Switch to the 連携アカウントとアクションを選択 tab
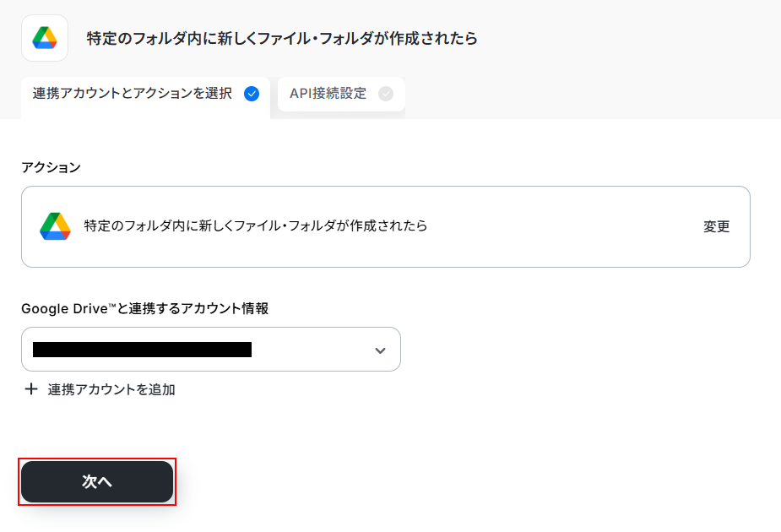The height and width of the screenshot is (532, 781). pos(132,94)
